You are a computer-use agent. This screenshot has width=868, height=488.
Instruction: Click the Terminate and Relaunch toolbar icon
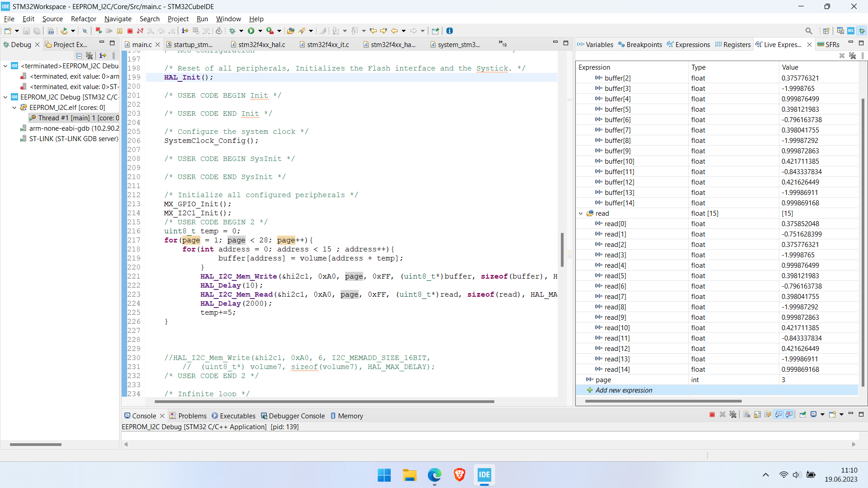click(98, 31)
